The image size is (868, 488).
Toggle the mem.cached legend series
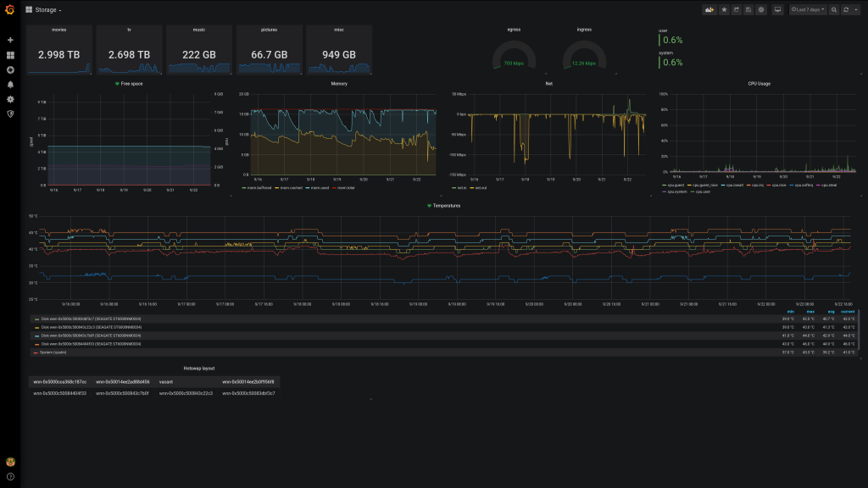pos(289,188)
